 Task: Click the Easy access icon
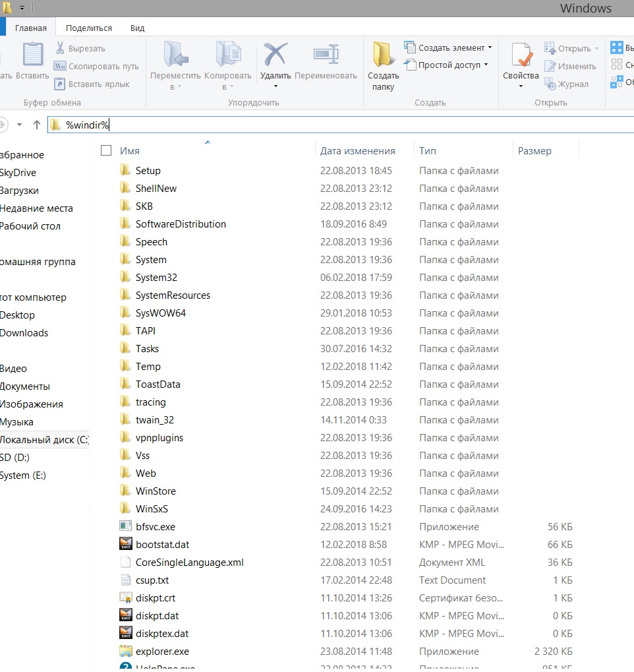[x=409, y=65]
